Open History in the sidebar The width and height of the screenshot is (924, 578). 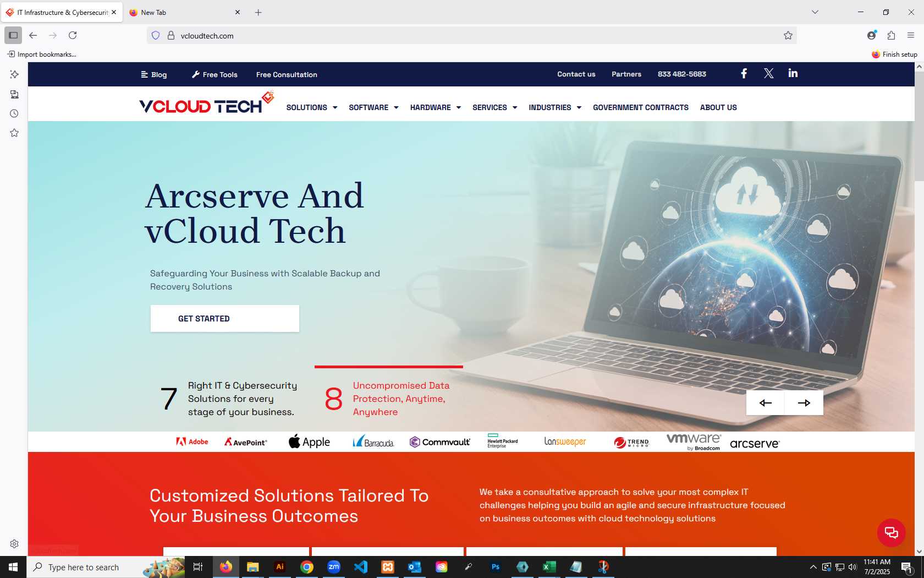(14, 113)
